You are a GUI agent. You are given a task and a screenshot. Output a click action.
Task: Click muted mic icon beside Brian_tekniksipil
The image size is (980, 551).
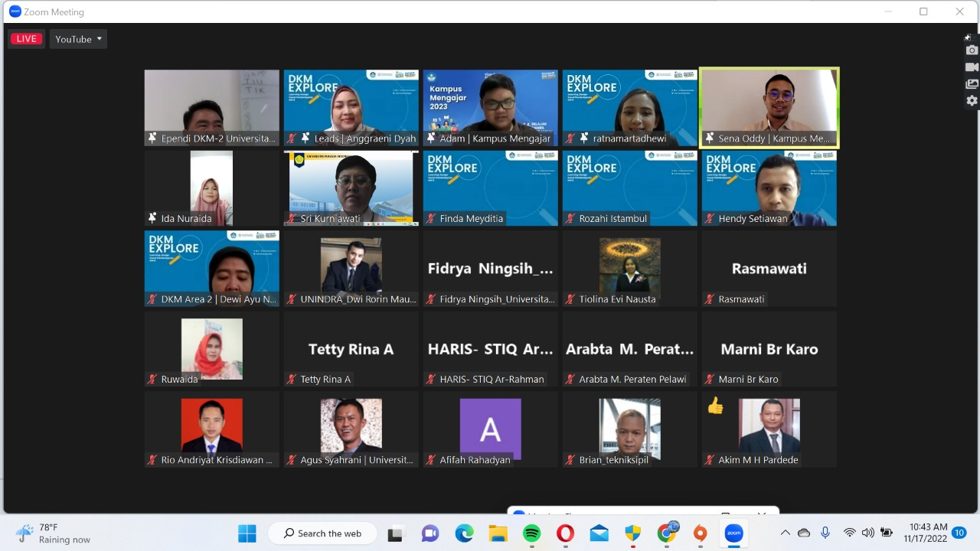point(570,460)
